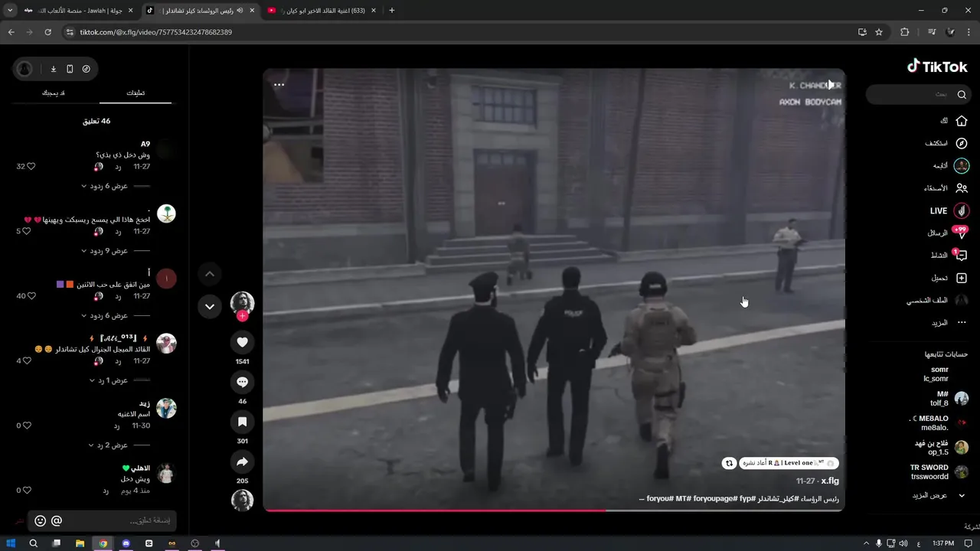Open Explore compass icon in sidebar
The height and width of the screenshot is (551, 980).
click(962, 143)
